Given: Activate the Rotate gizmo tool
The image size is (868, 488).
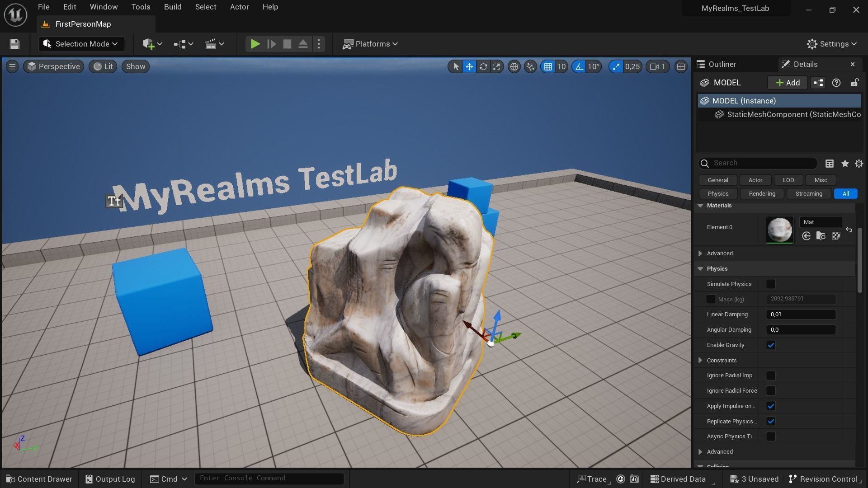Looking at the screenshot, I should [x=483, y=66].
